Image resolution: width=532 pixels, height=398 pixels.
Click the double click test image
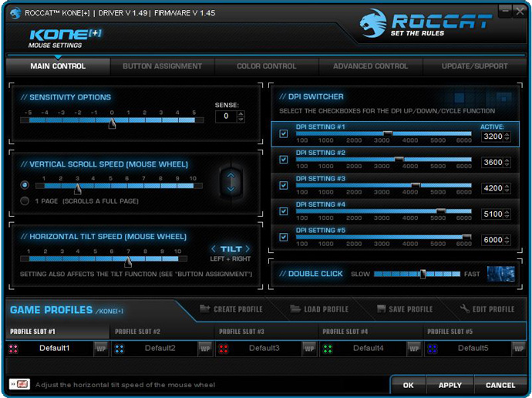click(501, 274)
